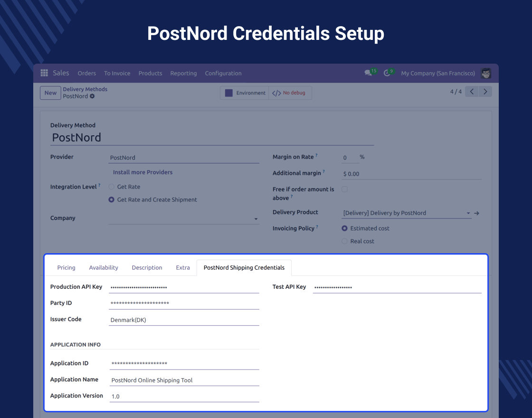The image size is (532, 418).
Task: Show Free if order amount help tooltip
Action: pos(292,197)
